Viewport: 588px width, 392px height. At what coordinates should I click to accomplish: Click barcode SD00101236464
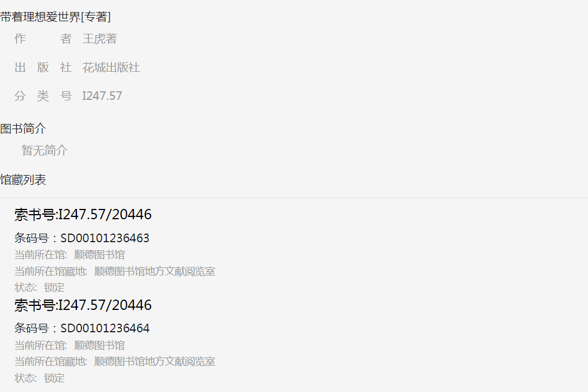[105, 328]
